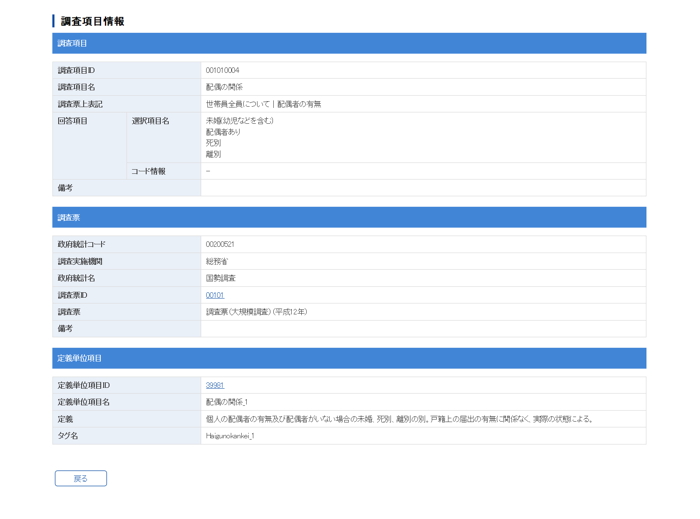Click the 定義単位項目 blue section header
700x519 pixels.
tap(349, 358)
